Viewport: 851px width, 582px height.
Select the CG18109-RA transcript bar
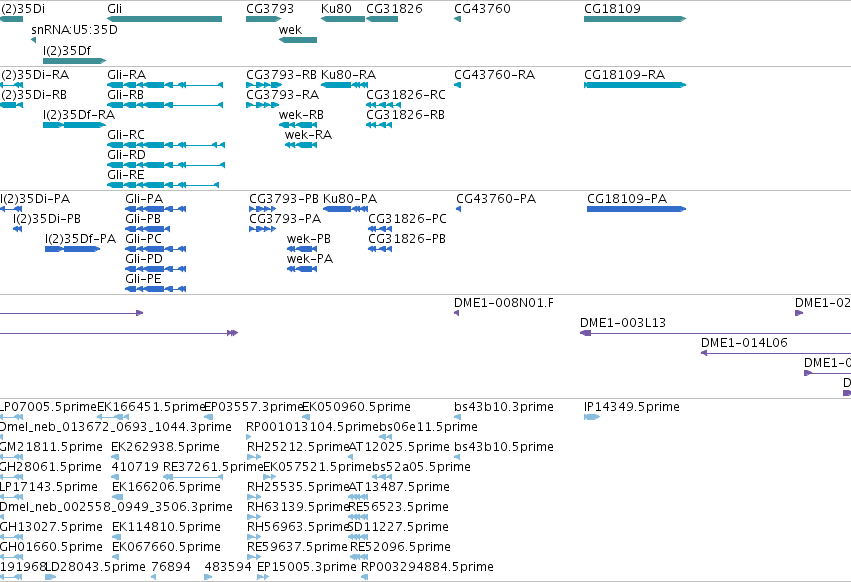click(x=635, y=85)
